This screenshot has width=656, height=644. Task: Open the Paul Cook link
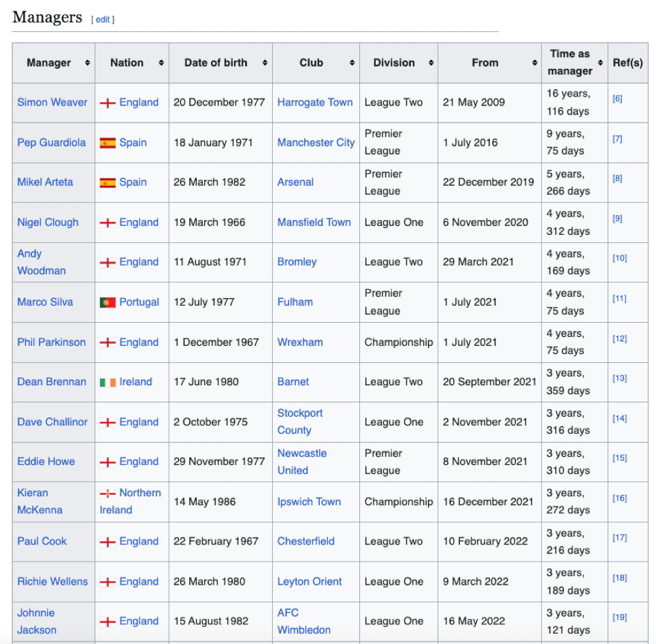click(x=42, y=541)
